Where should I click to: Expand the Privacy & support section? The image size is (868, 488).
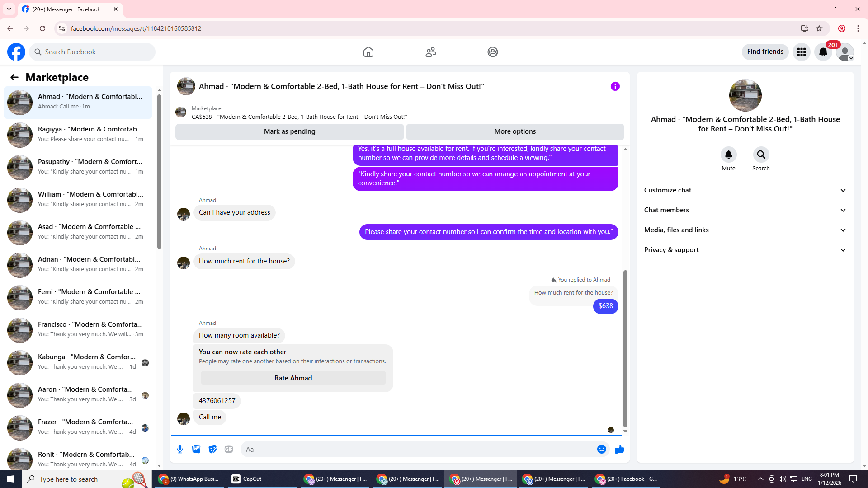[x=745, y=250]
